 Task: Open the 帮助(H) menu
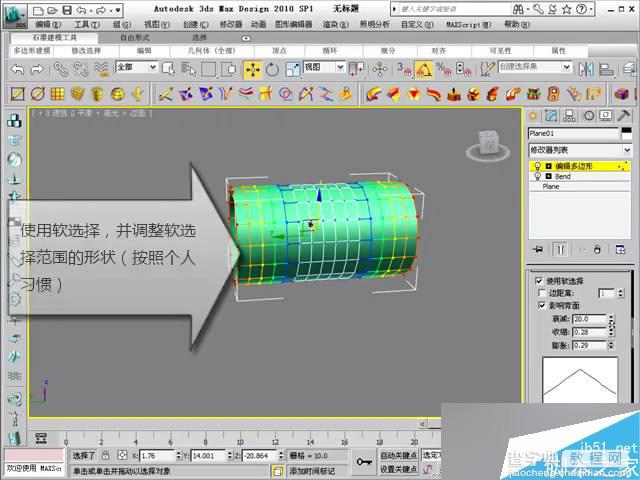coord(517,24)
